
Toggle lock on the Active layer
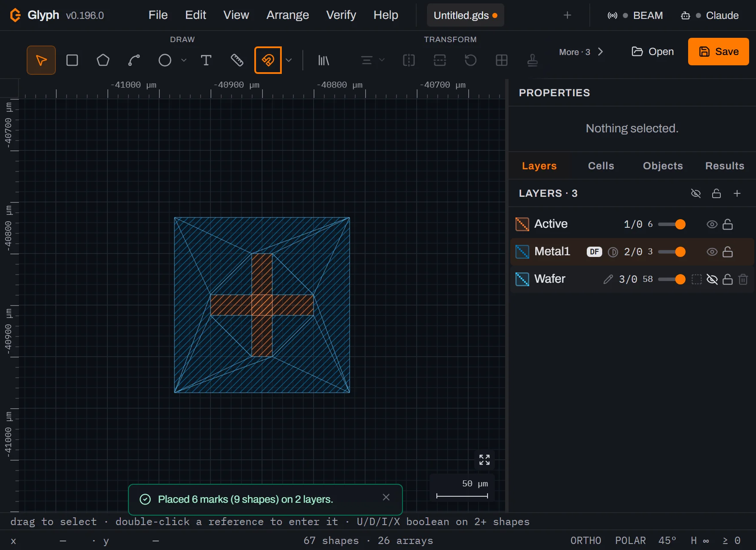point(728,224)
